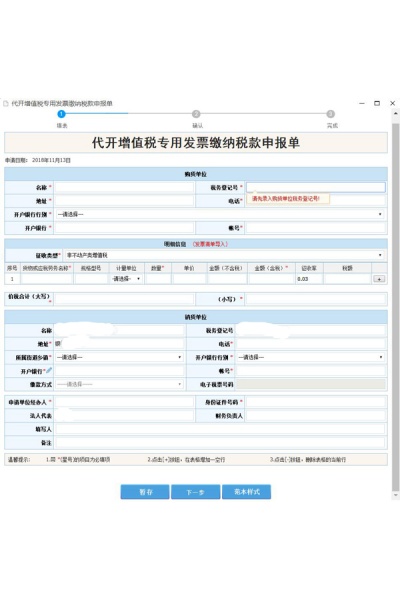This screenshot has width=400, height=600.
Task: Click 单价 field in row 1
Action: click(x=189, y=279)
